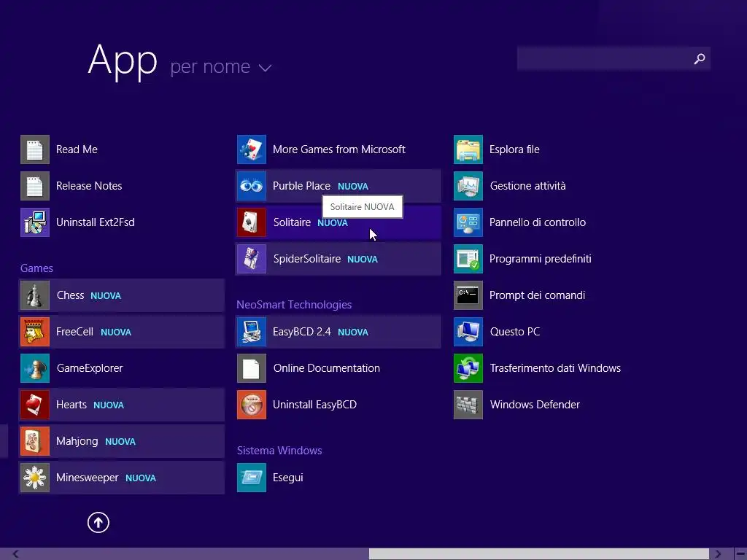747x560 pixels.
Task: Click the NUOVA badge beside EasyBCD 2.4
Action: click(353, 332)
